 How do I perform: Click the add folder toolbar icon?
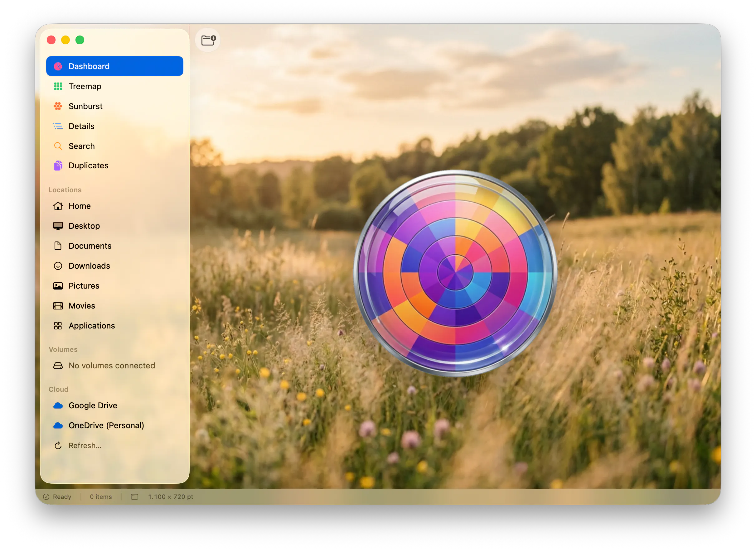[x=208, y=40]
